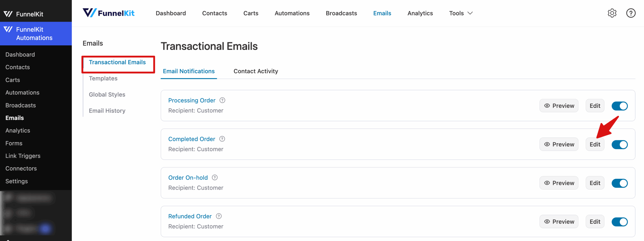644x241 pixels.
Task: Show help tooltip for Order On-hold
Action: [x=215, y=178]
